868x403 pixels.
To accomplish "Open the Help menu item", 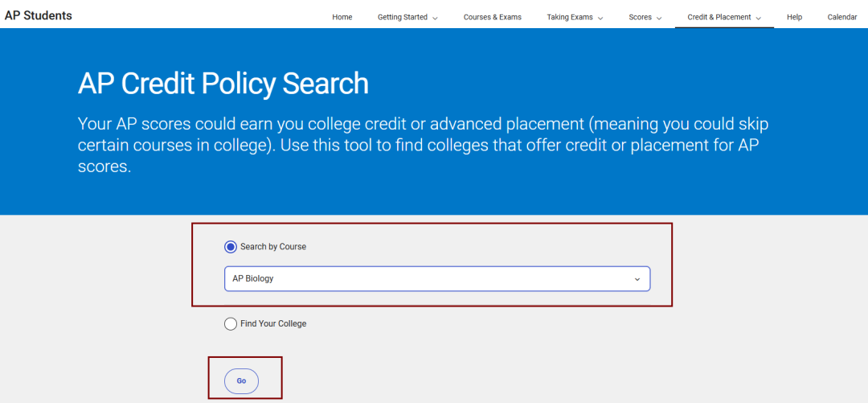I will 794,17.
